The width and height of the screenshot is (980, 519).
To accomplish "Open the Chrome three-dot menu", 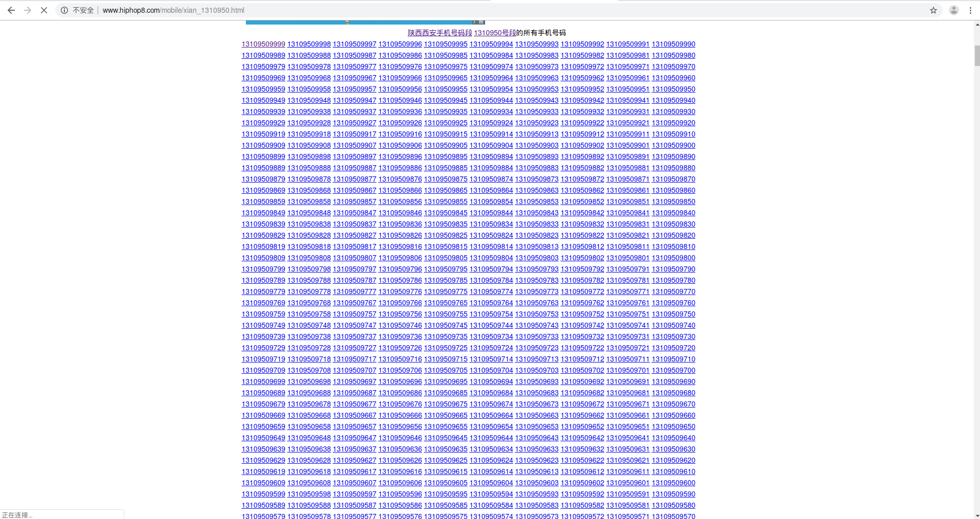I will (x=970, y=10).
